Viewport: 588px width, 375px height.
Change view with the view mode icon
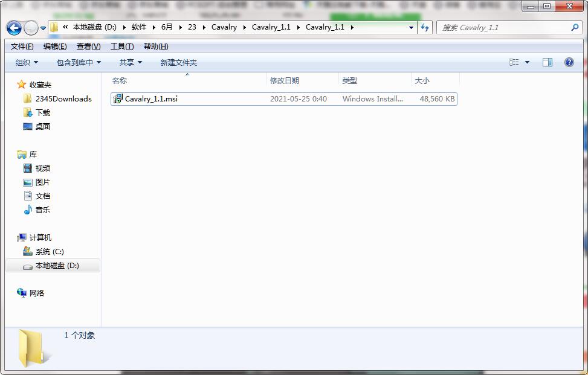click(514, 62)
